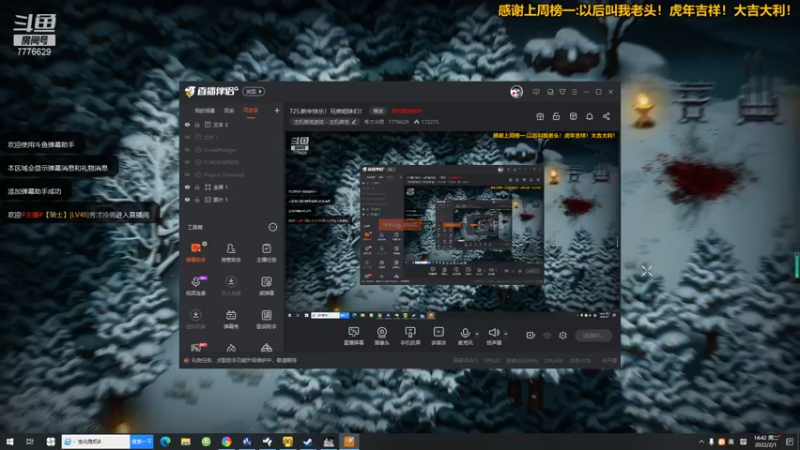The width and height of the screenshot is (800, 450).
Task: Open the 弹幕助手 danmaku assistant tool
Action: (196, 252)
